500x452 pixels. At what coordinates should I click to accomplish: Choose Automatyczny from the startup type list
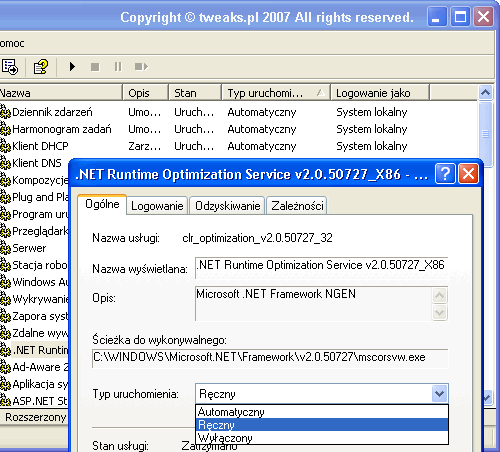click(x=322, y=412)
